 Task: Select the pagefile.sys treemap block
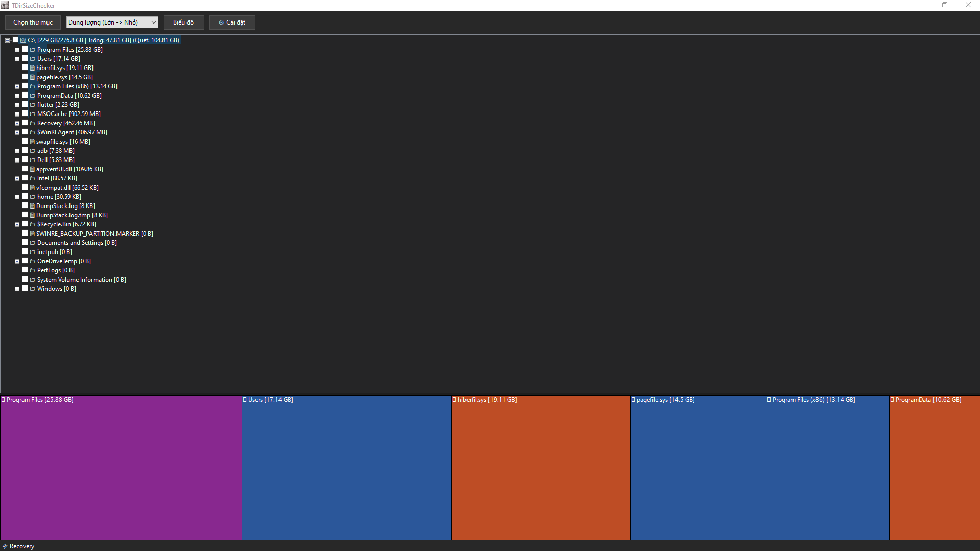click(x=698, y=468)
